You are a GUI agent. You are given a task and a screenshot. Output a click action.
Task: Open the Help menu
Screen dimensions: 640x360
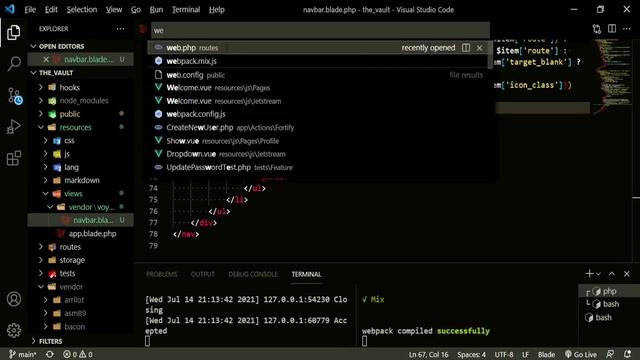(x=216, y=9)
